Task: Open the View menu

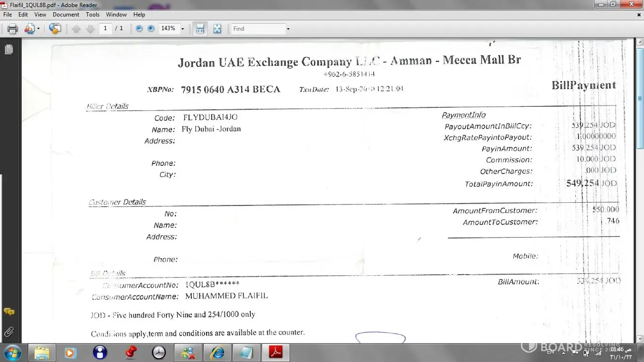Action: pos(40,15)
